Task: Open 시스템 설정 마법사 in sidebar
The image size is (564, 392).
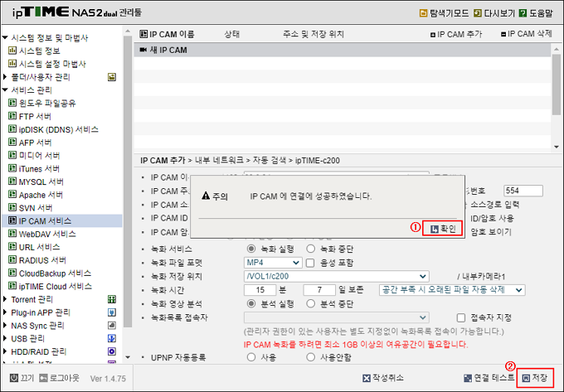Action: [x=47, y=64]
